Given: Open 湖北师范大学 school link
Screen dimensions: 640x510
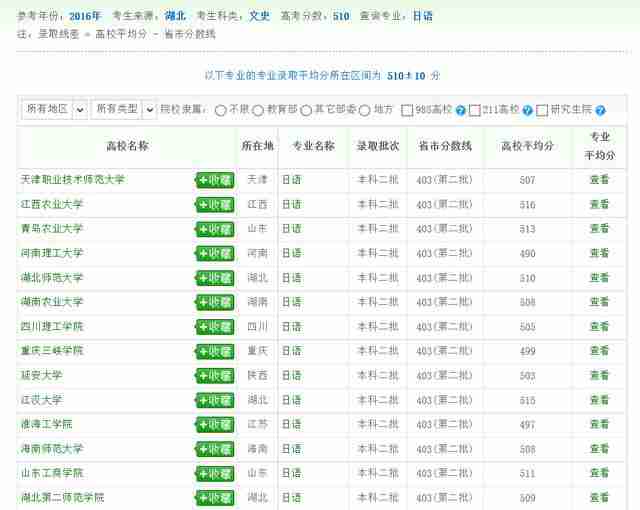Looking at the screenshot, I should point(52,278).
